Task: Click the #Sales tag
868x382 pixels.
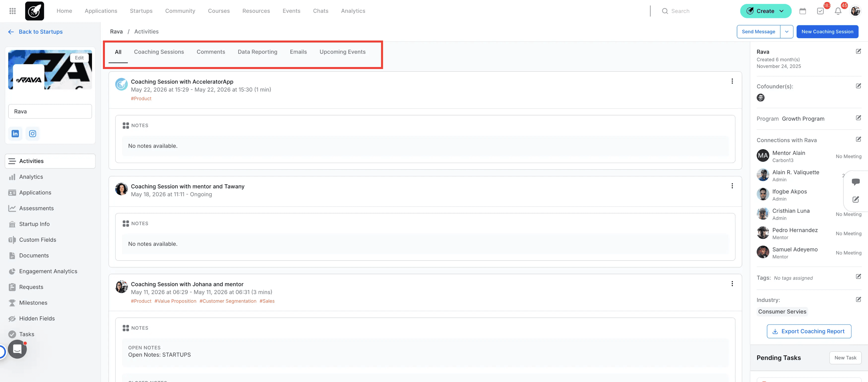Action: pos(267,301)
